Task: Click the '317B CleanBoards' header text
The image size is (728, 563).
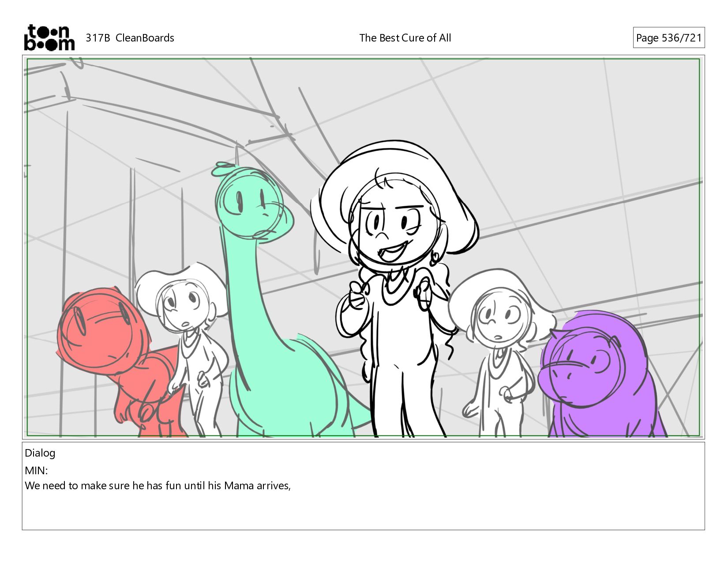Action: click(x=130, y=38)
